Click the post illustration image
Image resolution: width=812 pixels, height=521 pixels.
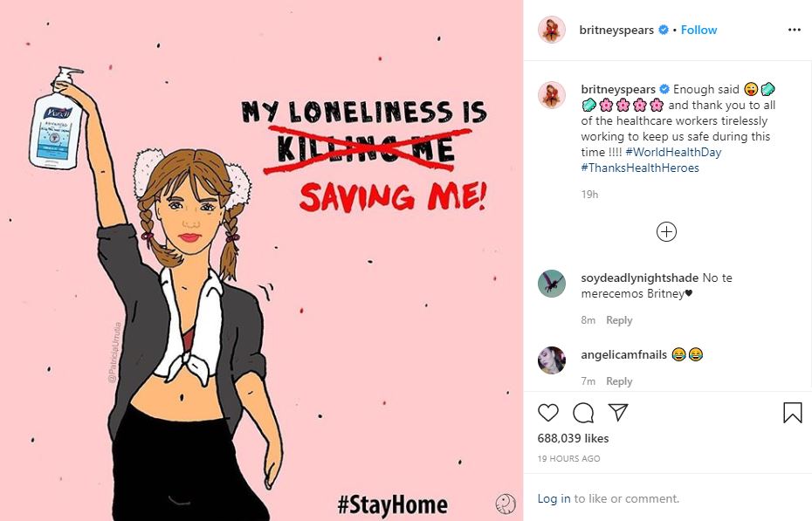click(262, 260)
